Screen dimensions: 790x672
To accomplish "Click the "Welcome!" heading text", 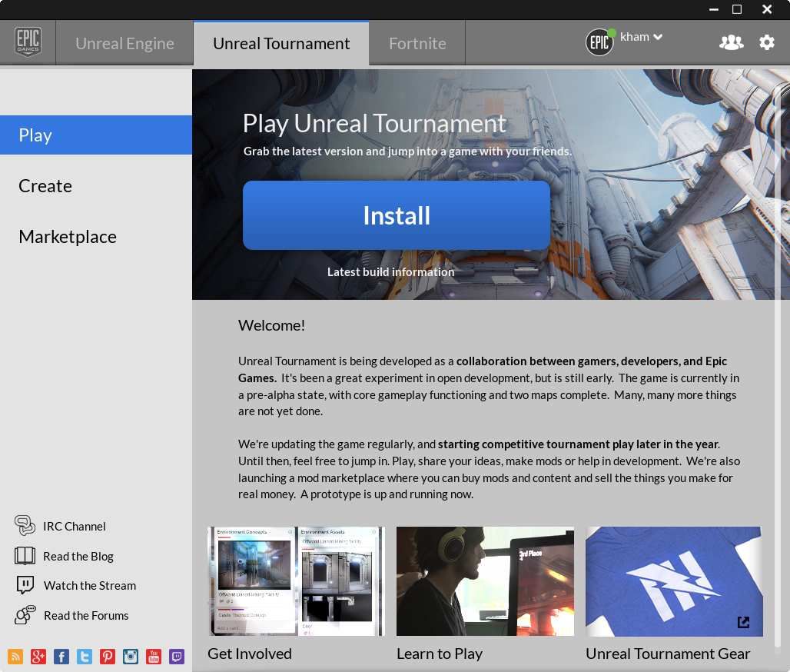I will (x=271, y=326).
